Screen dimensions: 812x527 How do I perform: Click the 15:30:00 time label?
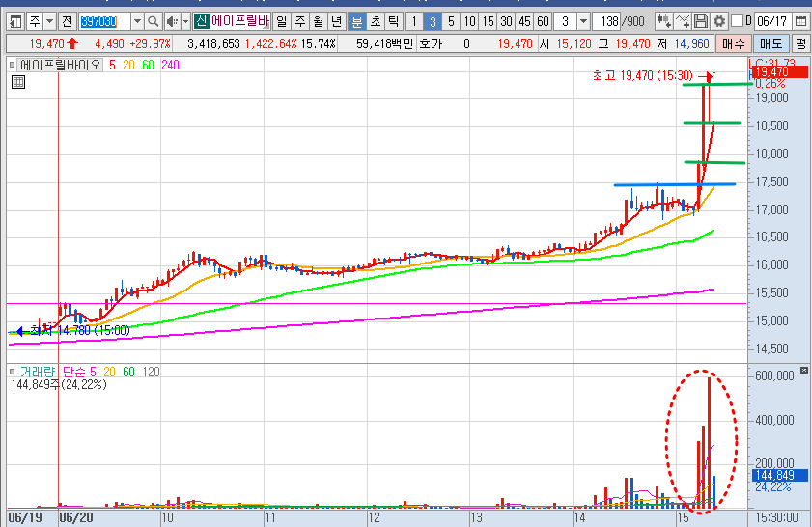click(x=777, y=517)
